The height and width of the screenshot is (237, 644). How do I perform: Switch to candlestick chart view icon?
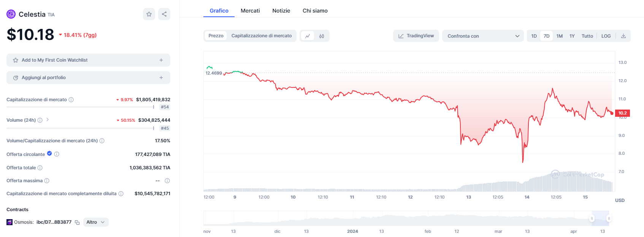[x=322, y=36]
